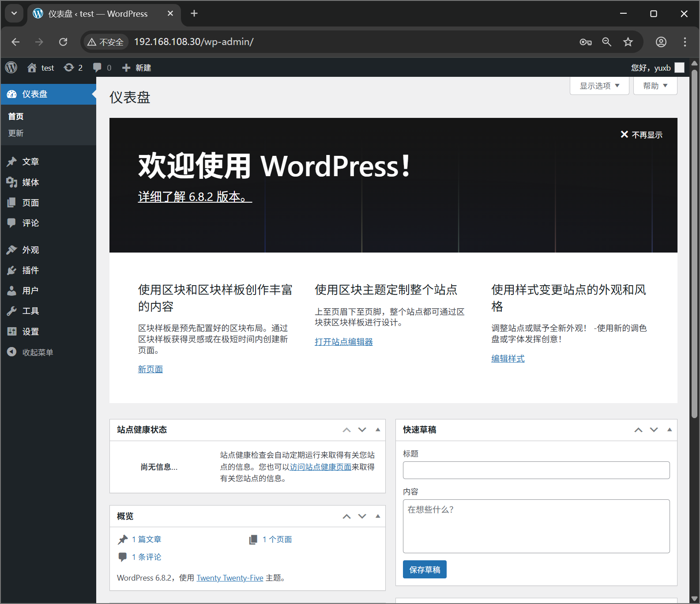700x604 pixels.
Task: Close the 仪表盘 ‹ test — WordPress tab
Action: point(170,14)
